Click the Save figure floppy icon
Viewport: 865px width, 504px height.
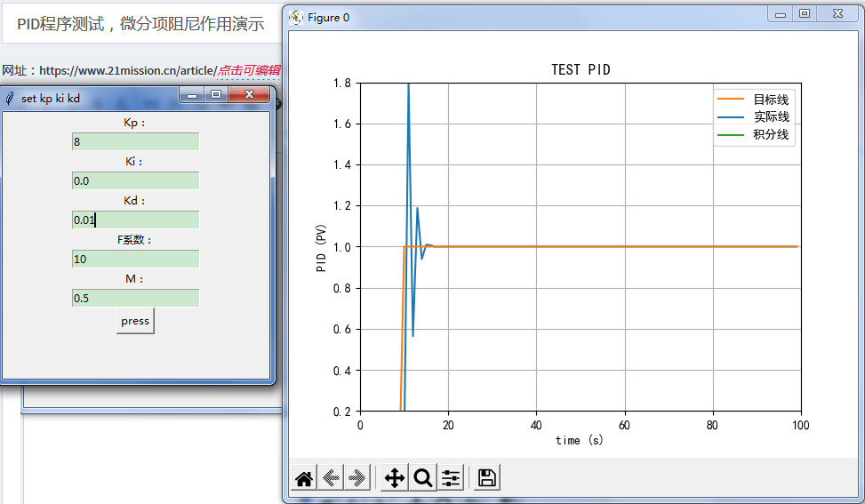[486, 478]
